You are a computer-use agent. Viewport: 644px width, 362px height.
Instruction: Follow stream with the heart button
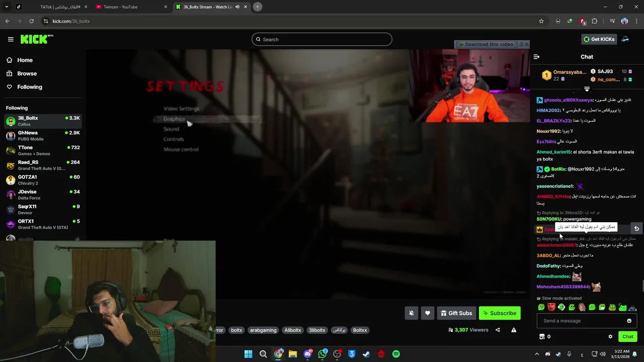pos(427,313)
